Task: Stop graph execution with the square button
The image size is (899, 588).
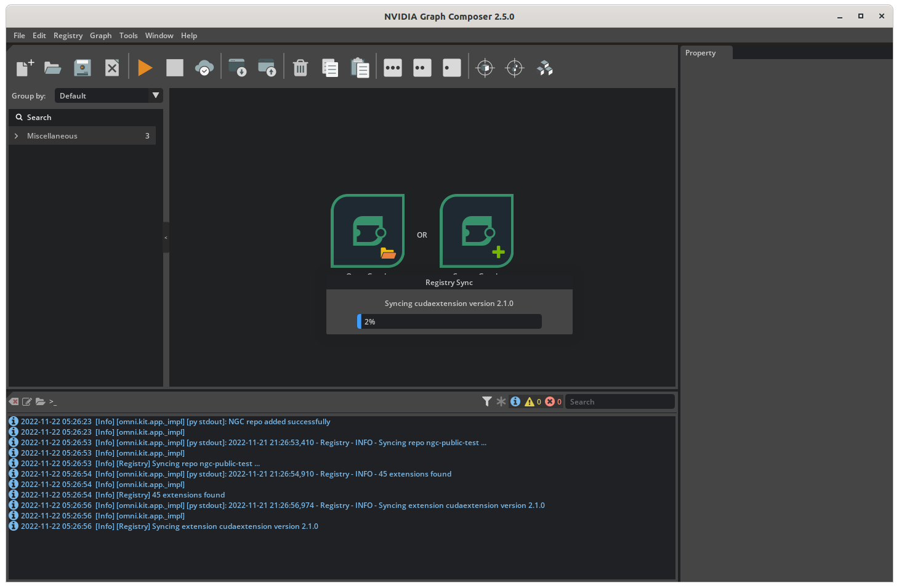Action: point(175,68)
